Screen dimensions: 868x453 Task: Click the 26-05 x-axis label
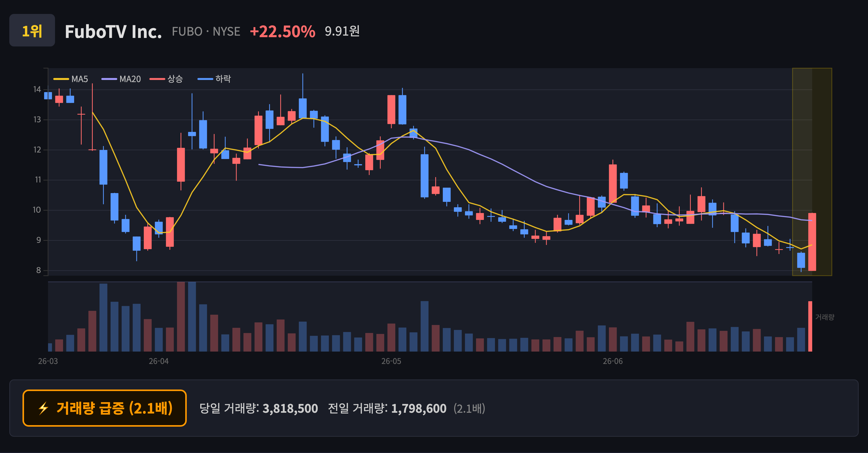[391, 361]
